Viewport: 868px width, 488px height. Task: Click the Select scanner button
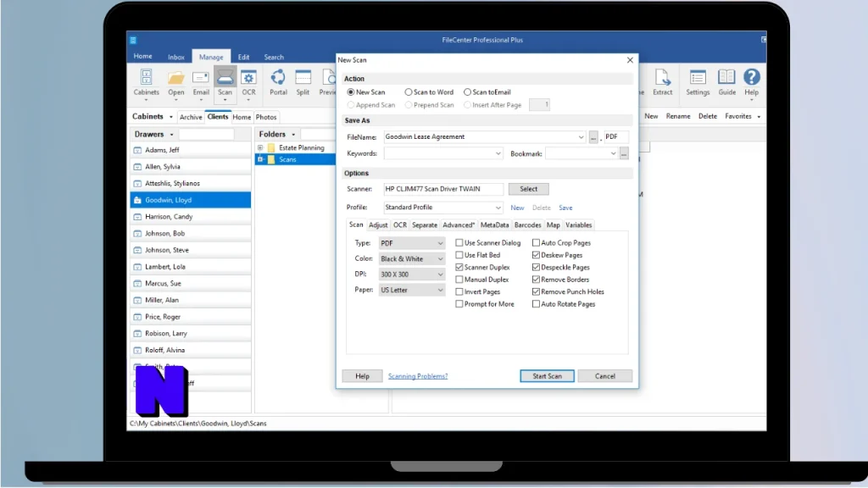coord(528,189)
